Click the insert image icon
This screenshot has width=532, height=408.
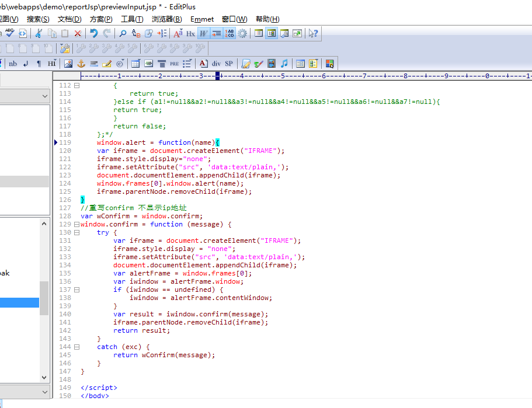click(x=68, y=64)
